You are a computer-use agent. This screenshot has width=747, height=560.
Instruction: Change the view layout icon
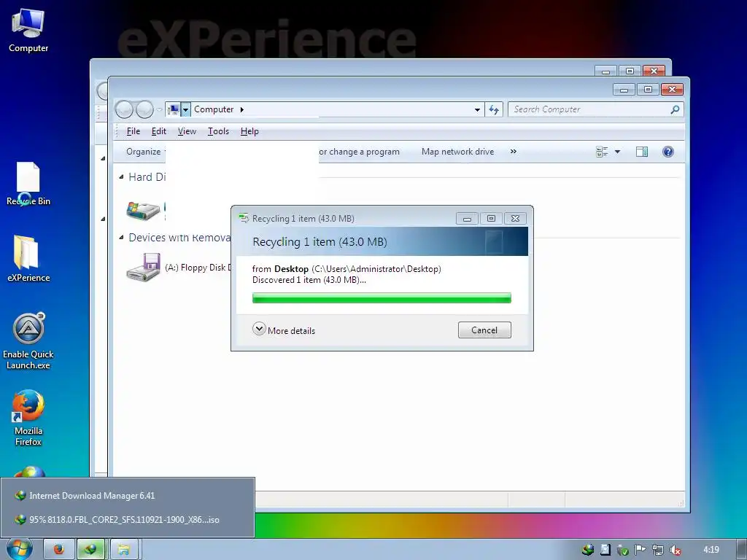pos(602,152)
